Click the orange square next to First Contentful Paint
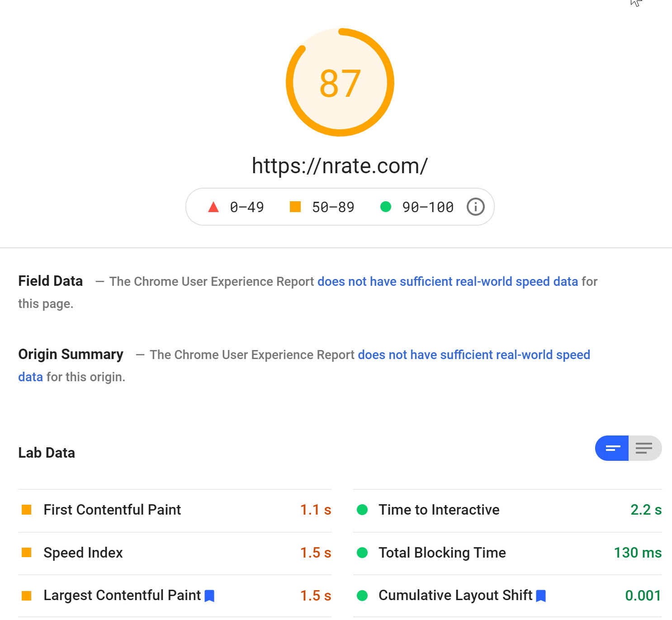This screenshot has width=672, height=620. coord(27,510)
